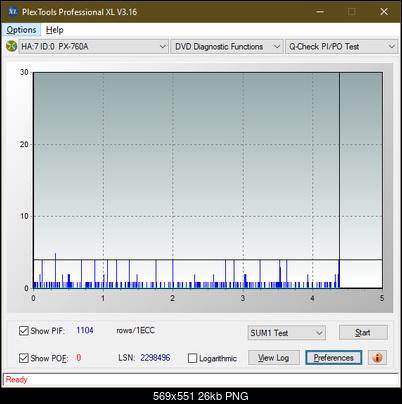Open the Help menu
Image resolution: width=402 pixels, height=404 pixels.
55,30
